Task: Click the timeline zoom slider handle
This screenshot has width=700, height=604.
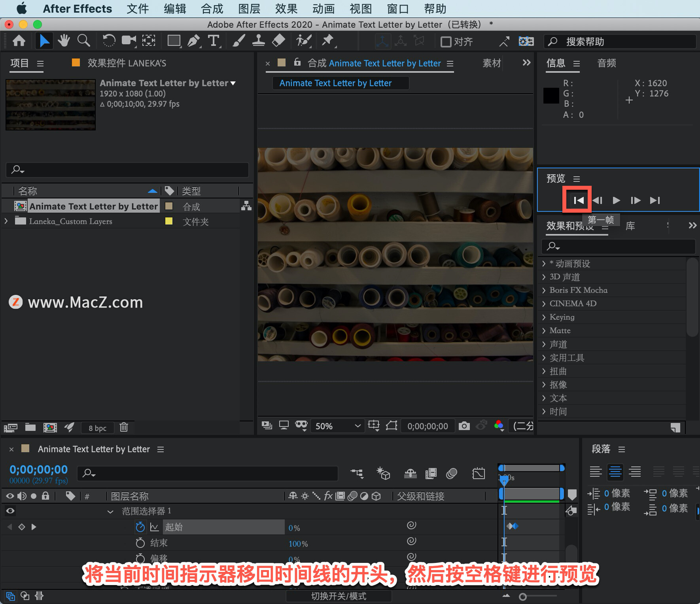Action: 523,596
